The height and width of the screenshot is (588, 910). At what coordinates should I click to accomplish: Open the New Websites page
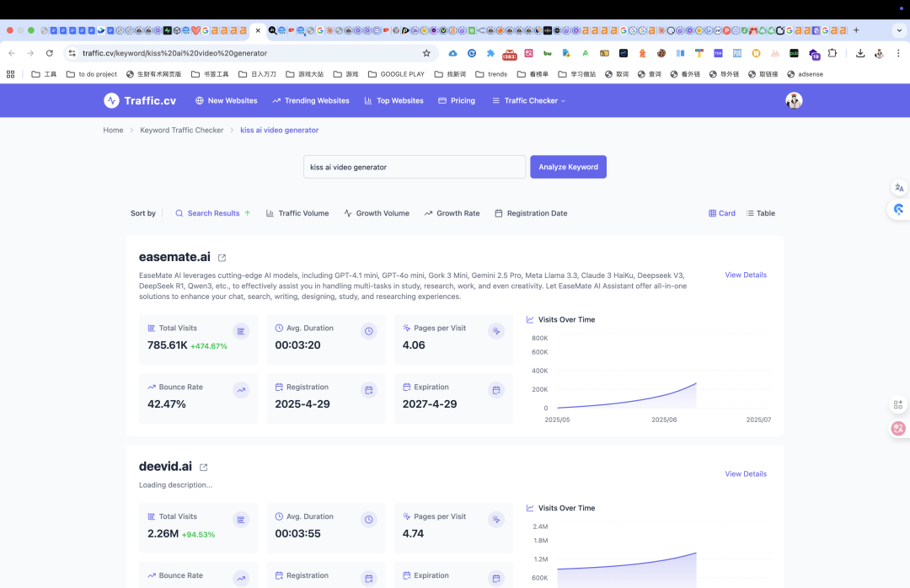coord(227,100)
